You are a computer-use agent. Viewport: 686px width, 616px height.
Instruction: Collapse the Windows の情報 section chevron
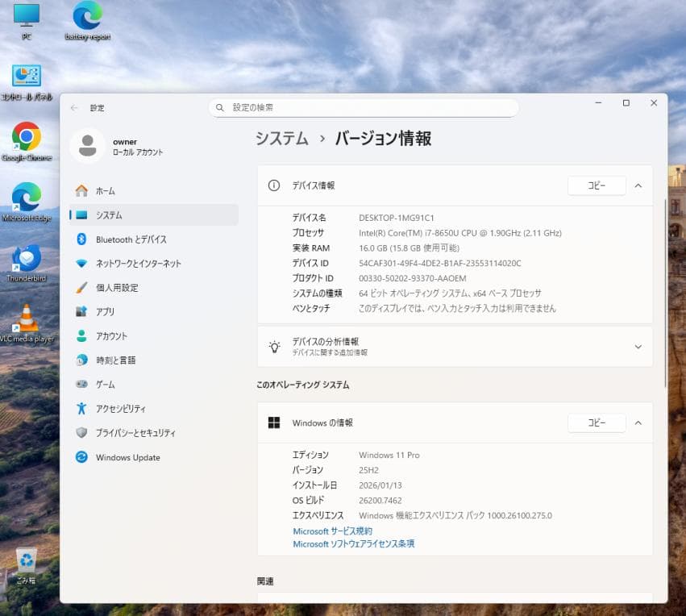coord(638,423)
